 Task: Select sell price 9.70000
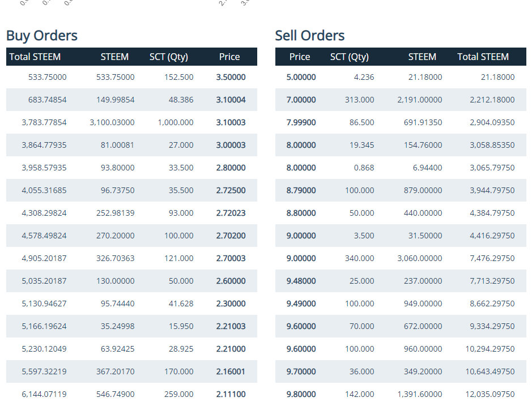click(301, 372)
